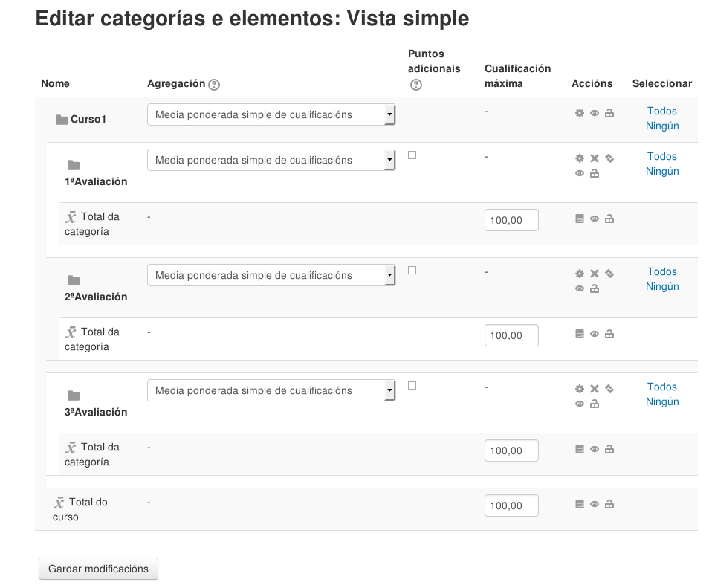Screen dimensions: 709x588
Task: Click the folder icon beside Curso1
Action: click(61, 117)
